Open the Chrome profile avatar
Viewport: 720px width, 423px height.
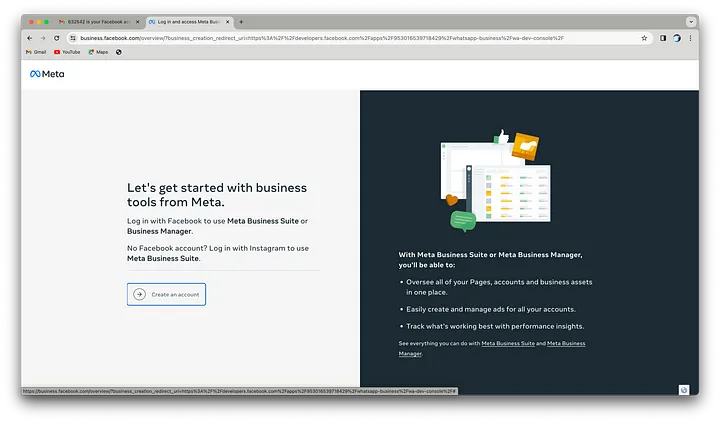point(677,38)
